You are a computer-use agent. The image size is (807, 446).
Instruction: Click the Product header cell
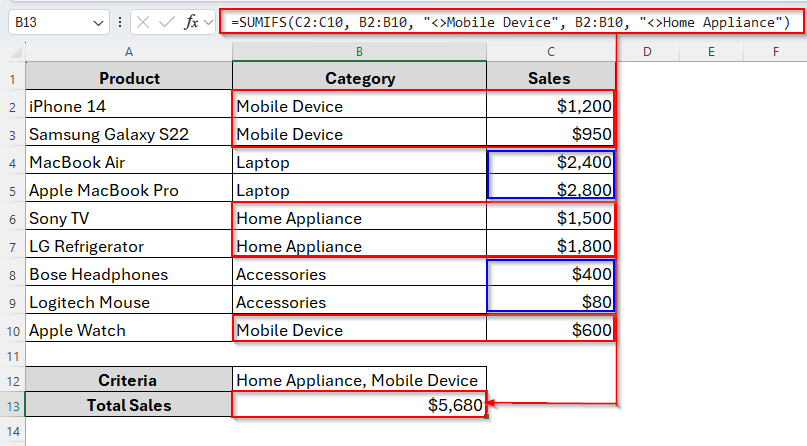(129, 78)
